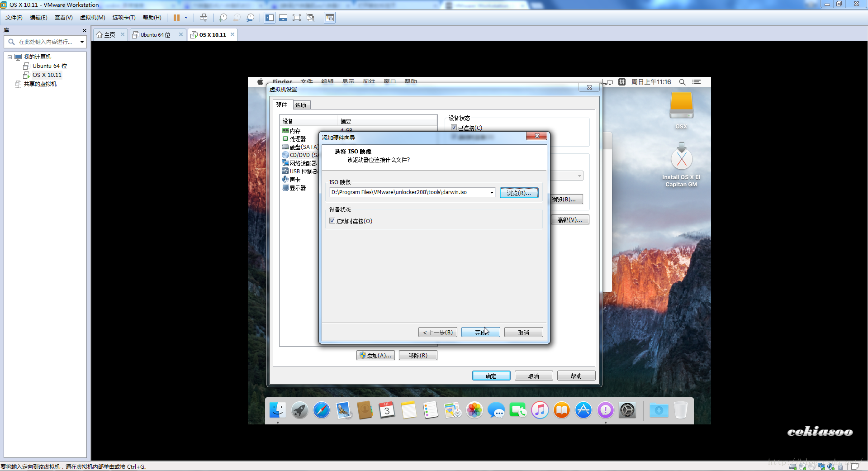
Task: Click the send Ctrl+Alt+Del toolbar icon
Action: pyautogui.click(x=204, y=18)
